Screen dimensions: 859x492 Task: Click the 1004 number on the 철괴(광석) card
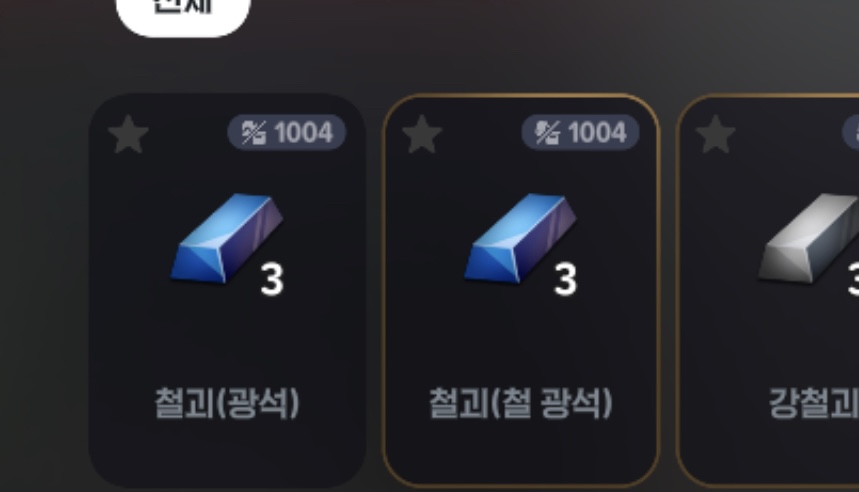click(x=303, y=133)
